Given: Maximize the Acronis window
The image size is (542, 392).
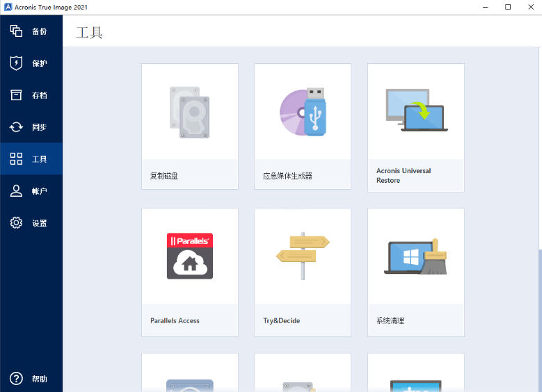Looking at the screenshot, I should point(508,7).
